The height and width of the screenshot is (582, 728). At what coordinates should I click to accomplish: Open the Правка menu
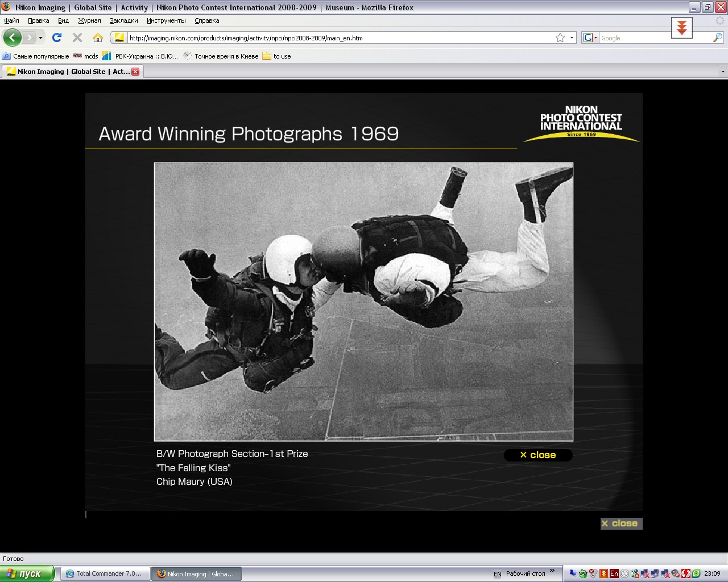(39, 20)
